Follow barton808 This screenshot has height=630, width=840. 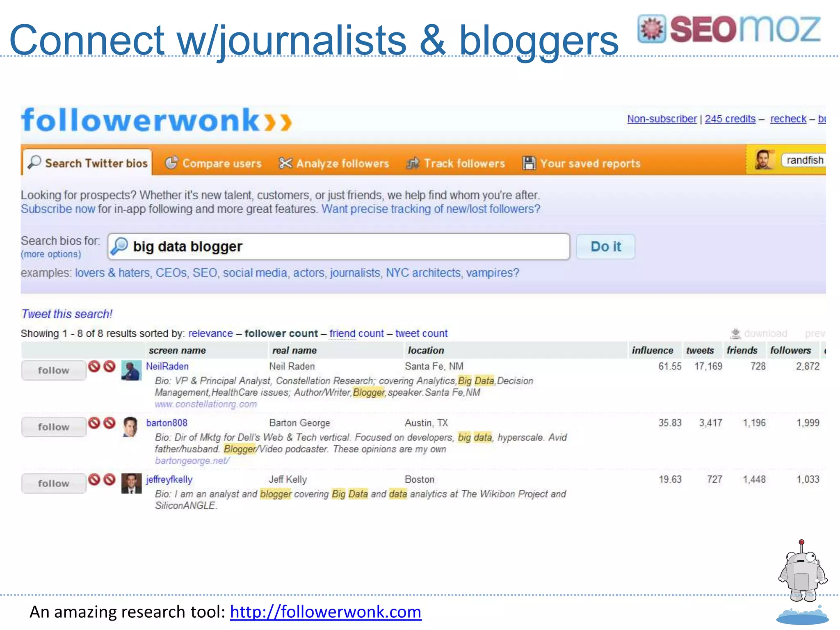54,427
